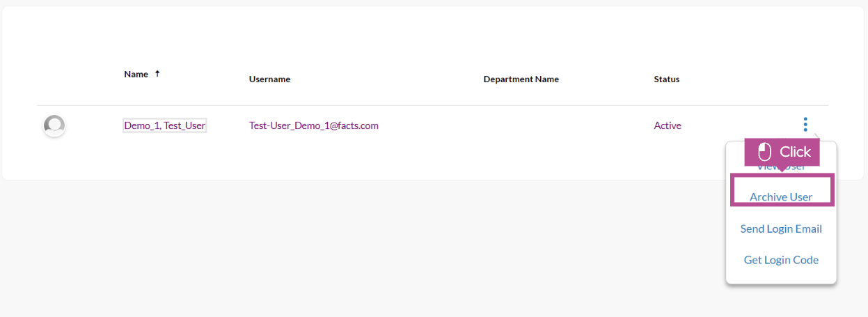Viewport: 868px width, 317px height.
Task: Click the Active status value
Action: (668, 125)
